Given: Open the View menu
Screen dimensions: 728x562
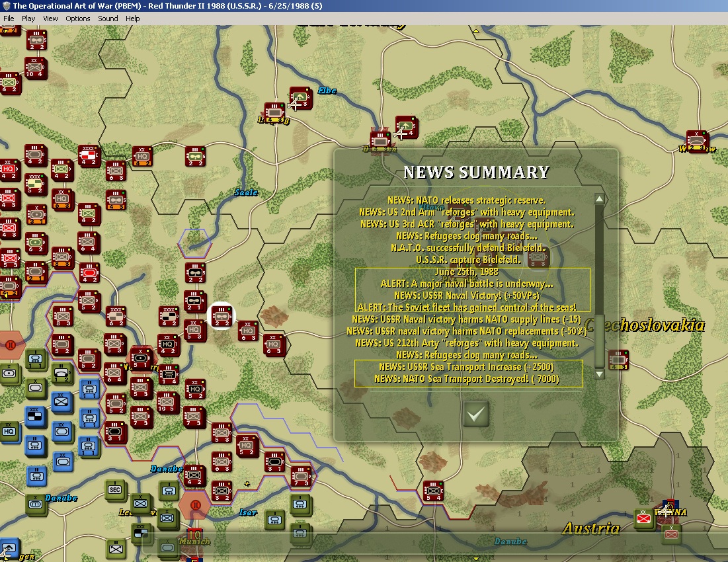Looking at the screenshot, I should (50, 19).
